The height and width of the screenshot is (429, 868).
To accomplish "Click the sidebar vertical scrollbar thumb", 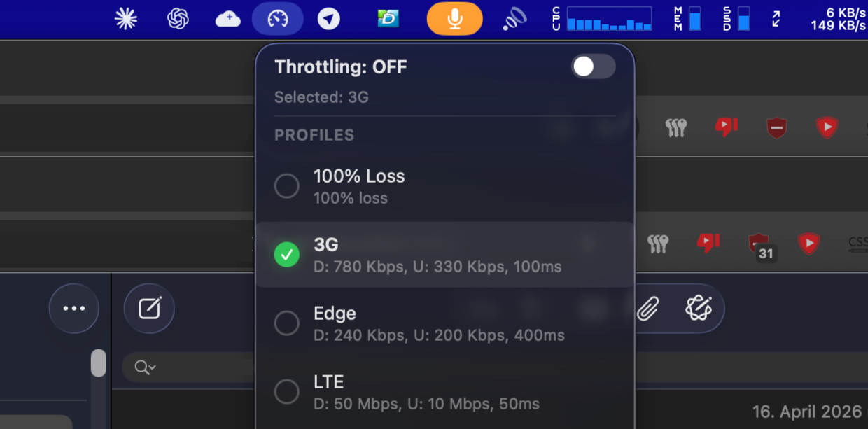I will pos(99,363).
